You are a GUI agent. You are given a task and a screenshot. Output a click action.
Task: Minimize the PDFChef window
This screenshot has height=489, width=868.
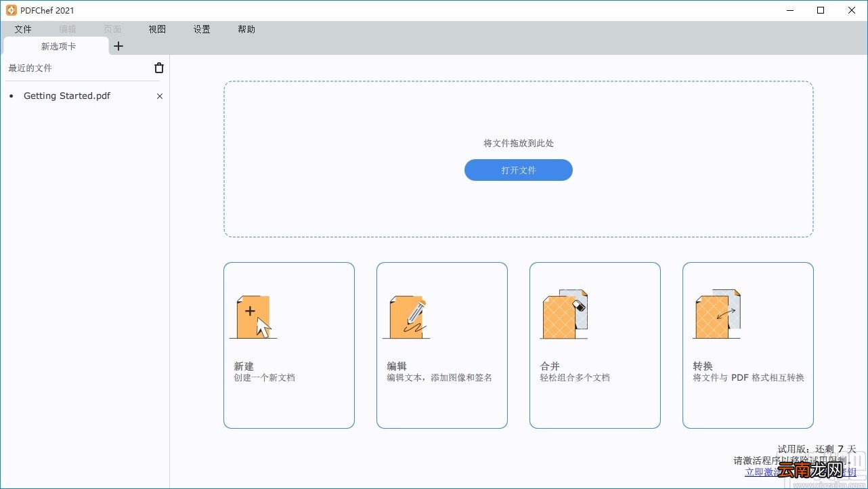point(790,10)
